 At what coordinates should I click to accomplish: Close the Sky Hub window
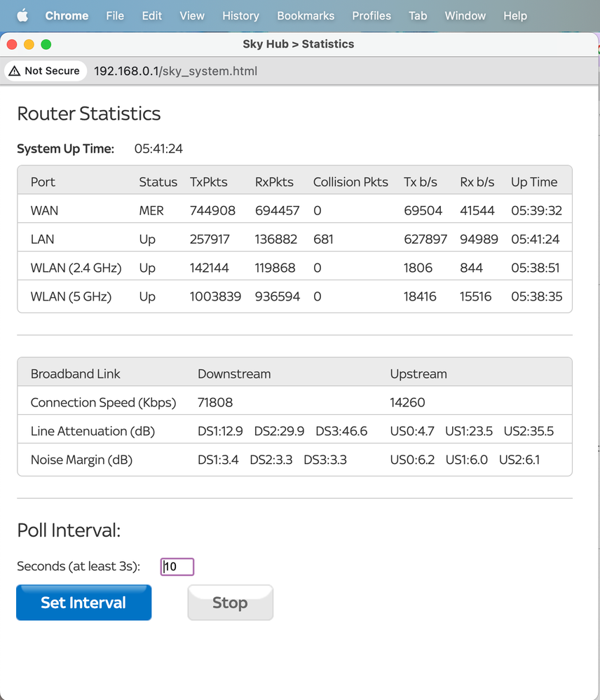12,44
